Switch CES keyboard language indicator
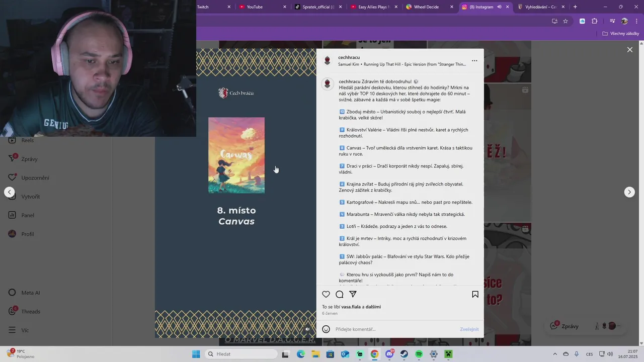 point(590,354)
